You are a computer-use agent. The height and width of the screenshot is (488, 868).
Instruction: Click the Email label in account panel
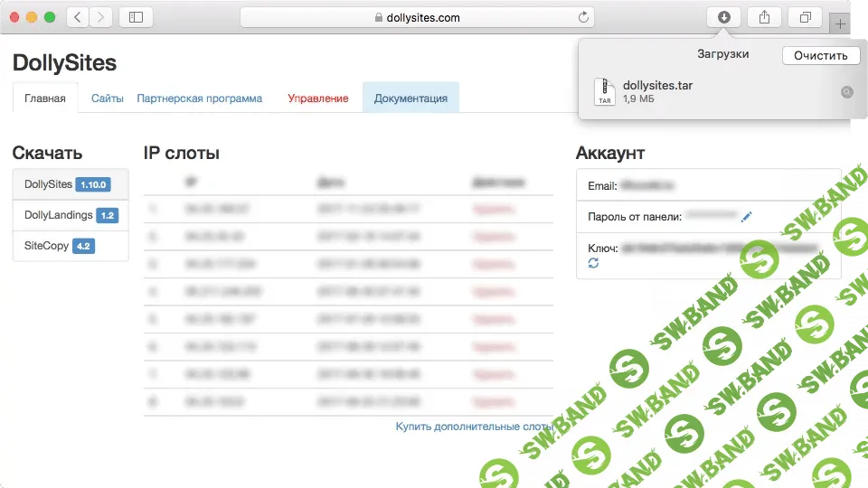point(602,186)
